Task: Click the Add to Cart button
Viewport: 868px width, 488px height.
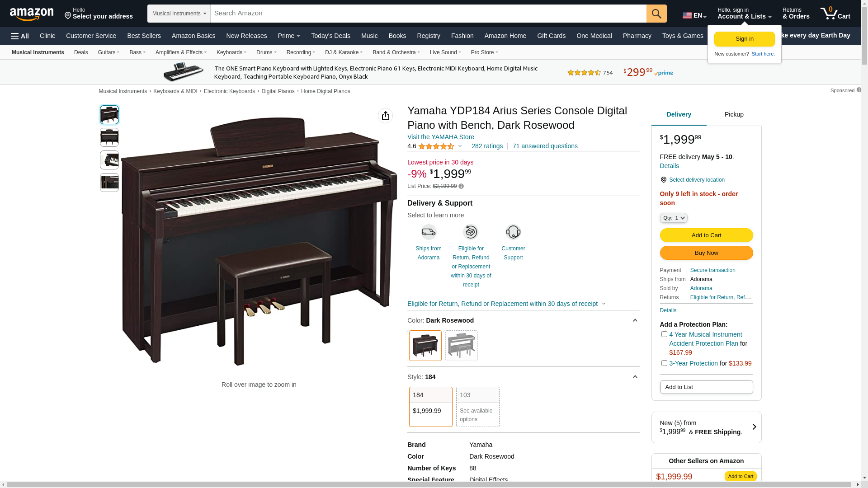Action: [706, 235]
